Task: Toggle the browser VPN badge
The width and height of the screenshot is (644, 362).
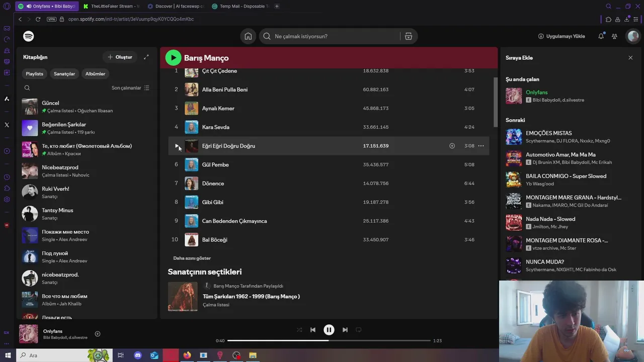Action: pyautogui.click(x=51, y=19)
